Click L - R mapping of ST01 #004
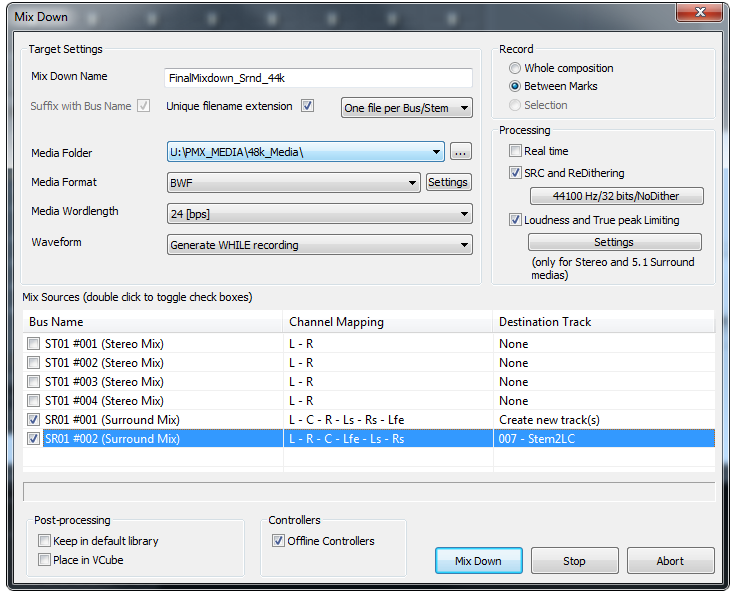This screenshot has width=737, height=593. click(x=301, y=401)
